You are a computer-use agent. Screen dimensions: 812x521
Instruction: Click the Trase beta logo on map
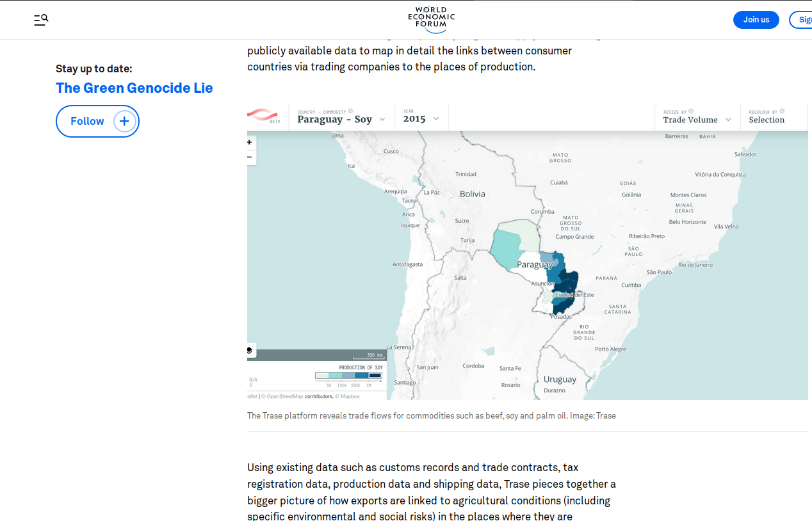(x=264, y=116)
